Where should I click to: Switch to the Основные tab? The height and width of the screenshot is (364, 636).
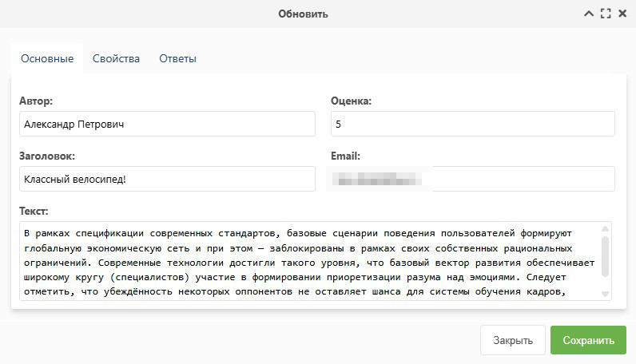point(47,58)
